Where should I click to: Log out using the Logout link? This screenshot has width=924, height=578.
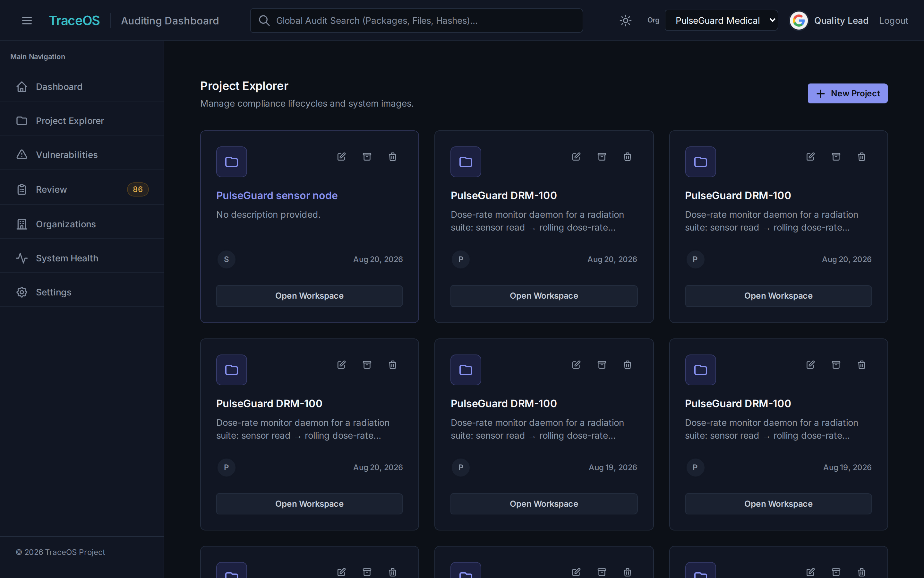coord(894,21)
